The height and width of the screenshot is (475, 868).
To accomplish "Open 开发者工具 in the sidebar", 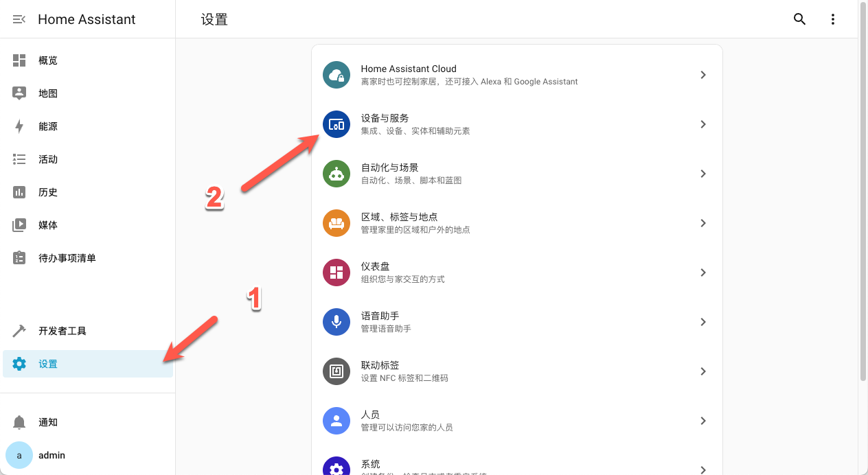I will [x=19, y=330].
